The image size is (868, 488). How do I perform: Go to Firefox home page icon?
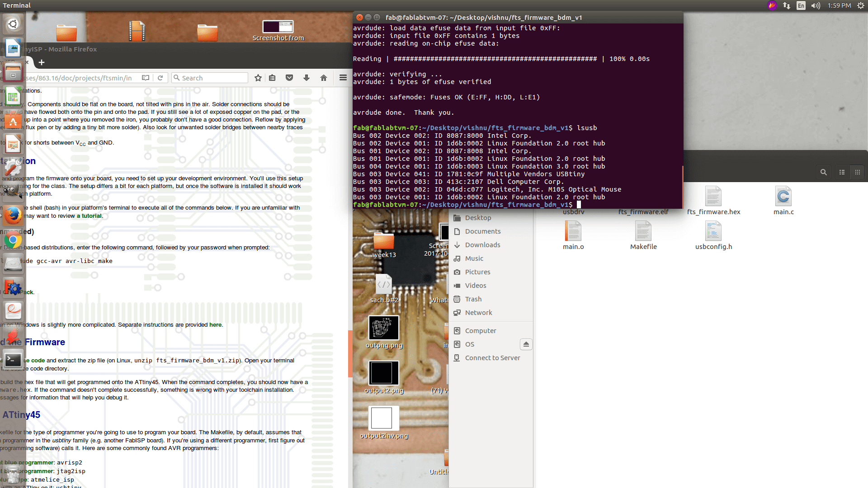324,78
